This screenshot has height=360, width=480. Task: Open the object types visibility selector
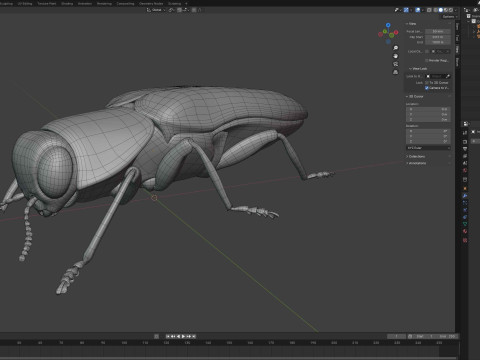(397, 10)
